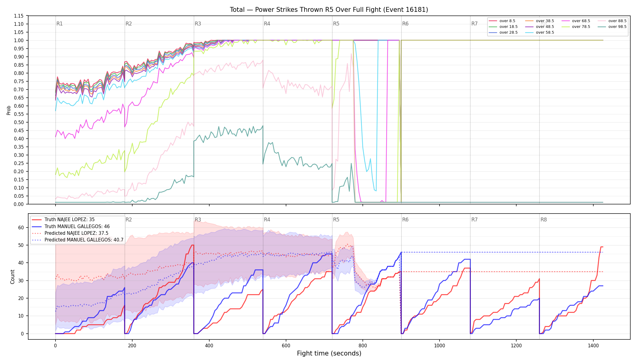Click 'Truth NAJEE LOPEZ: 35' in the legend
This screenshot has width=637, height=364.
[x=63, y=220]
